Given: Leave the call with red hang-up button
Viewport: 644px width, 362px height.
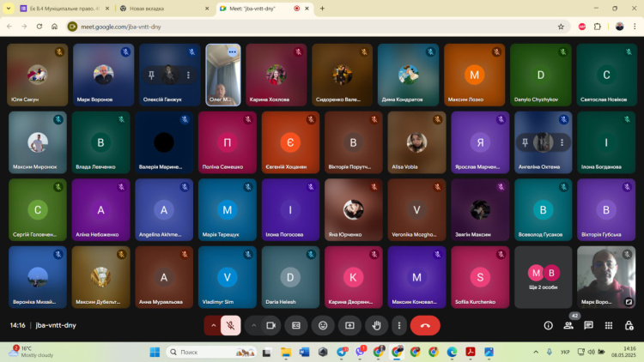Looking at the screenshot, I should (425, 325).
